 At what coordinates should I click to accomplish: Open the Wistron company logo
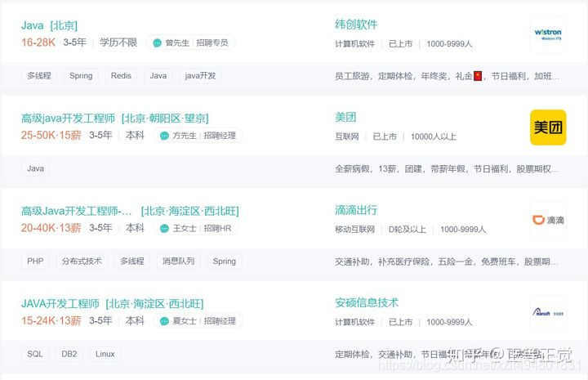pyautogui.click(x=547, y=34)
